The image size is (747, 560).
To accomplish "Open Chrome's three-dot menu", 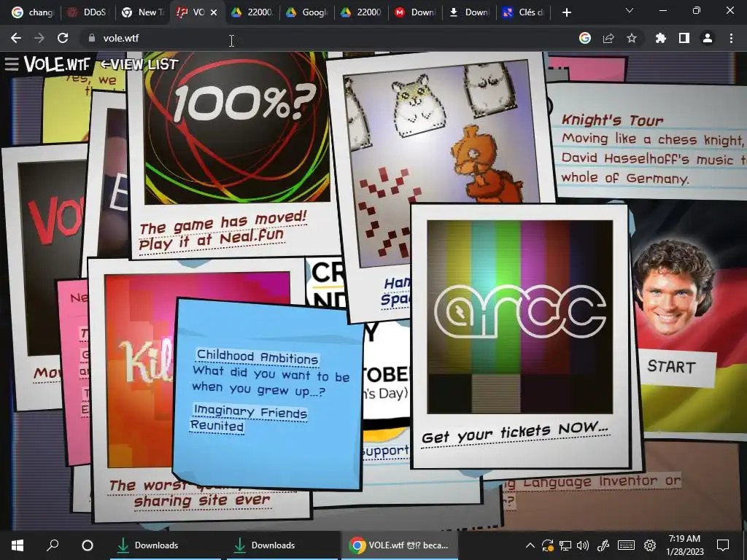I will coord(731,38).
